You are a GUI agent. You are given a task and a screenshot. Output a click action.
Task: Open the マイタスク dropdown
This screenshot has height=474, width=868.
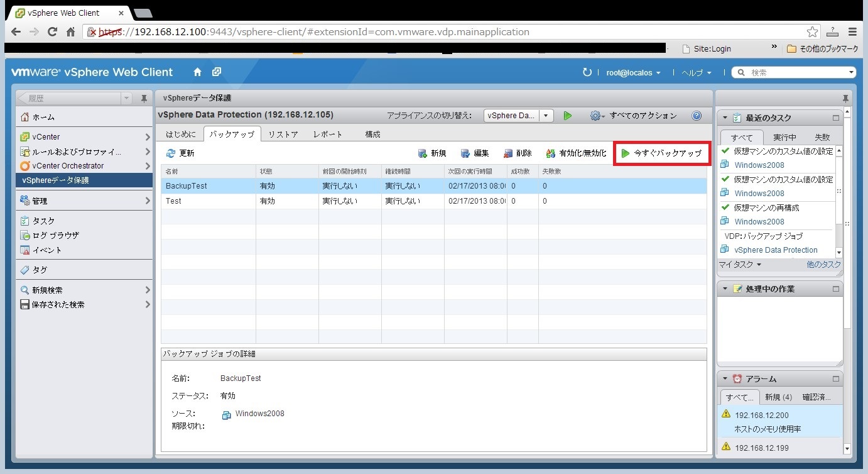740,265
